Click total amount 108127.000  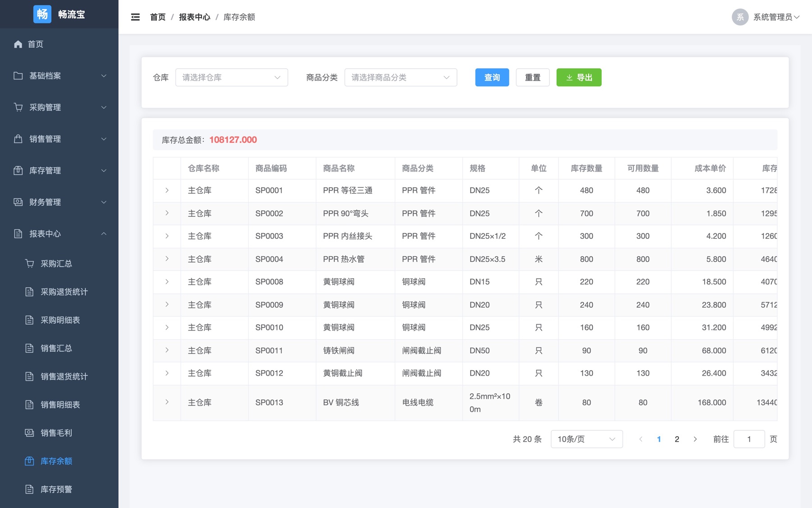coord(233,140)
